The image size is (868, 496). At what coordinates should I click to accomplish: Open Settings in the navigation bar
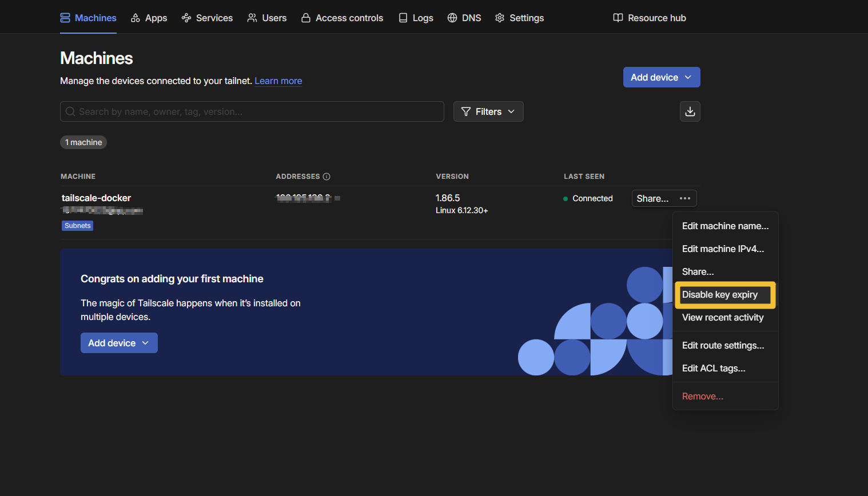coord(519,18)
